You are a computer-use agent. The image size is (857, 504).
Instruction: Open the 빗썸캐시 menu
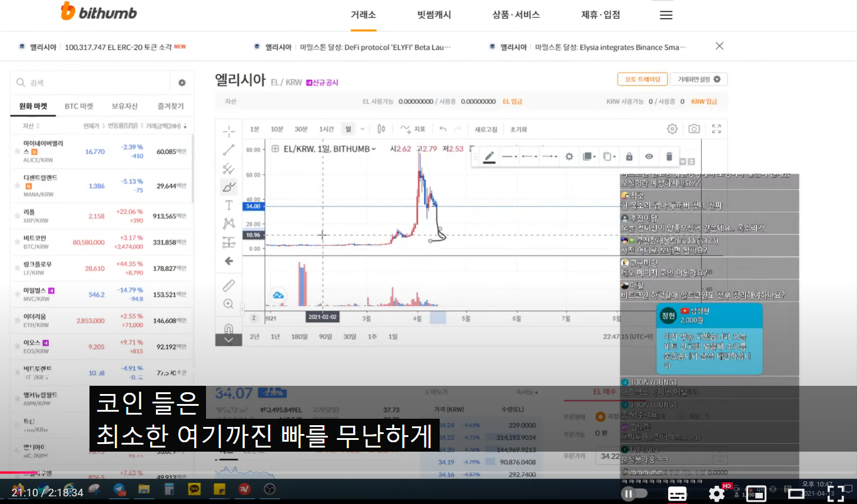tap(434, 15)
